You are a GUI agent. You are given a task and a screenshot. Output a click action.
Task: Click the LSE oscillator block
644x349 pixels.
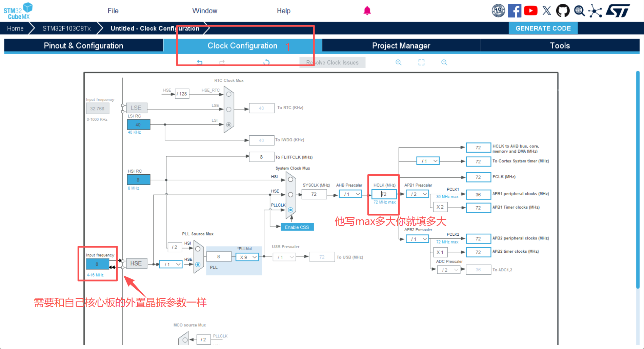[x=136, y=108]
